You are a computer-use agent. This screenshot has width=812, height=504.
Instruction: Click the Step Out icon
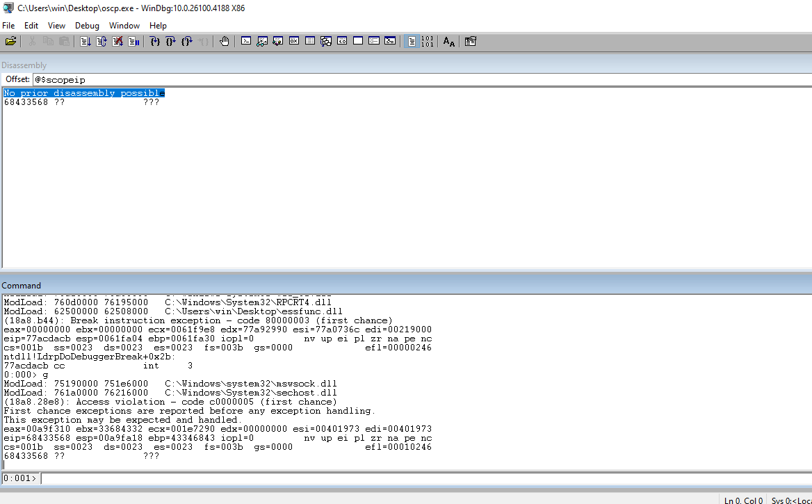coord(187,42)
